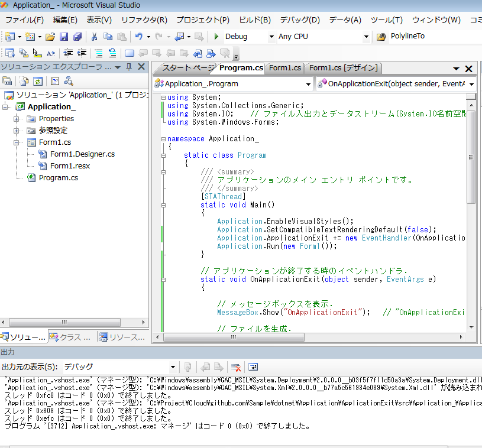Click the Display Quick Info icon
The height and width of the screenshot is (448, 482).
[37, 53]
